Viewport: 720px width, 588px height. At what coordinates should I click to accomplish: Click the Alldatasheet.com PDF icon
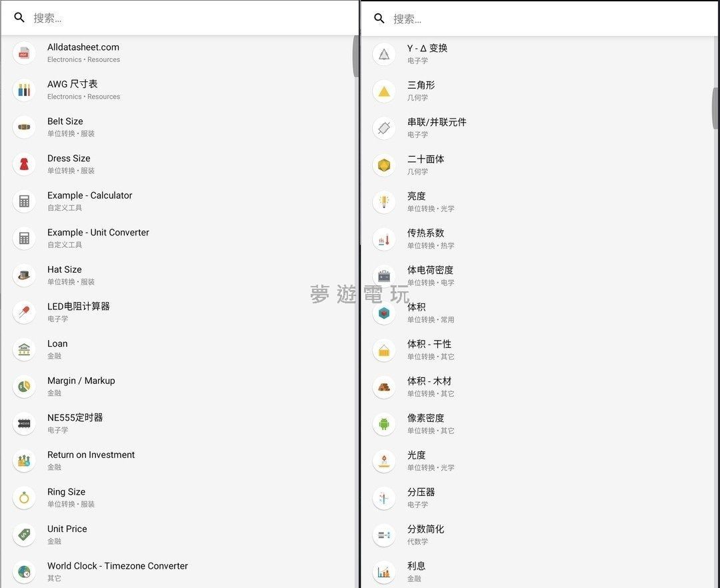24,53
